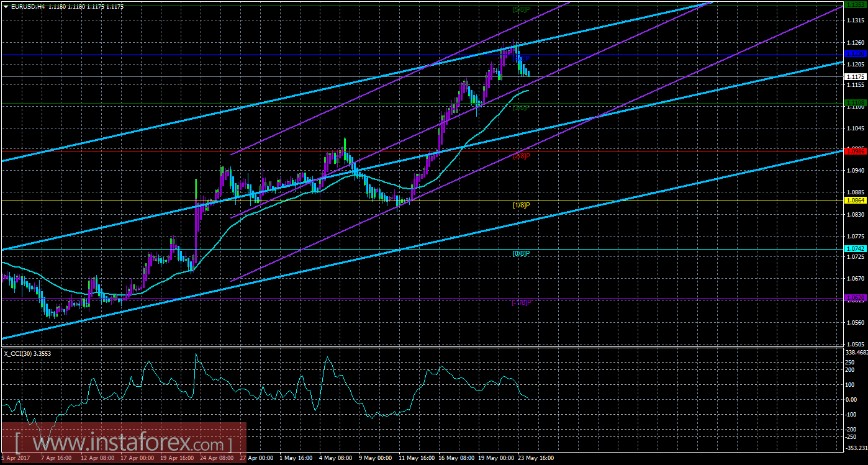Click the green 1.1108 price level tag
The width and height of the screenshot is (868, 465).
coord(856,102)
